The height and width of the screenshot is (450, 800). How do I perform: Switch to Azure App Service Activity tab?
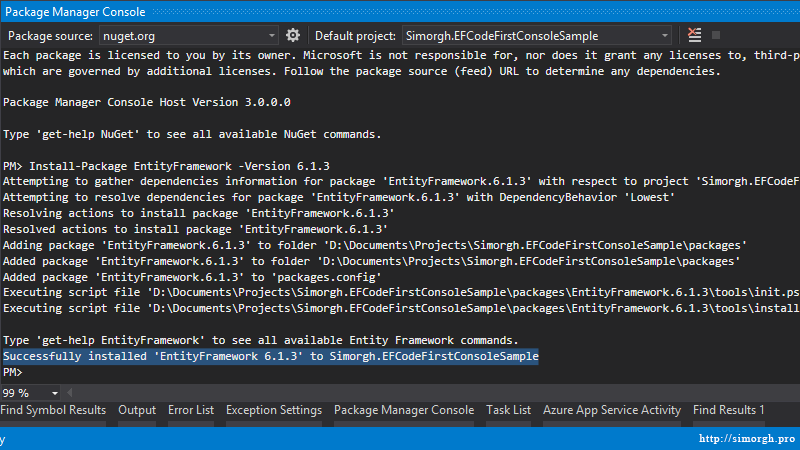[611, 410]
